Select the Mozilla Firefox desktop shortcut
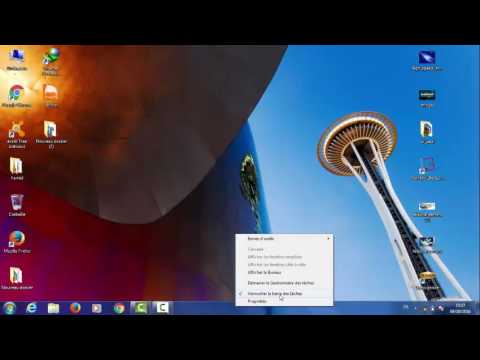Image resolution: width=480 pixels, height=360 pixels. click(17, 242)
